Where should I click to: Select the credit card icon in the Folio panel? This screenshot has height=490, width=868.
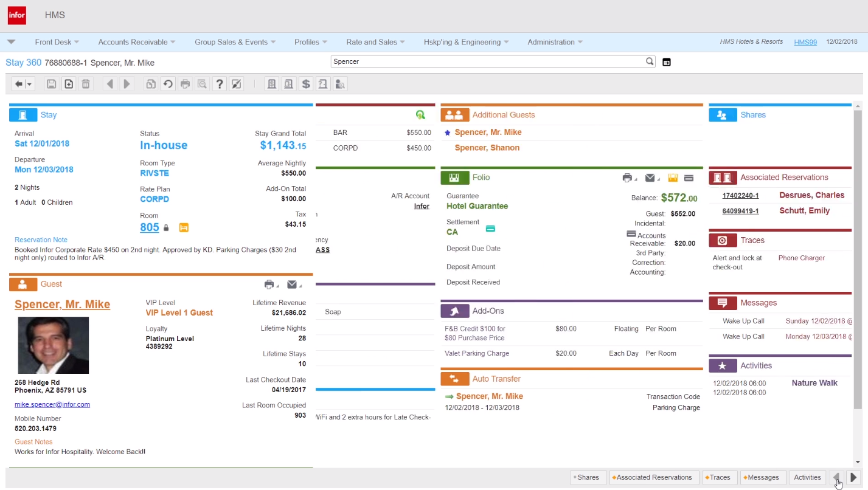point(689,178)
